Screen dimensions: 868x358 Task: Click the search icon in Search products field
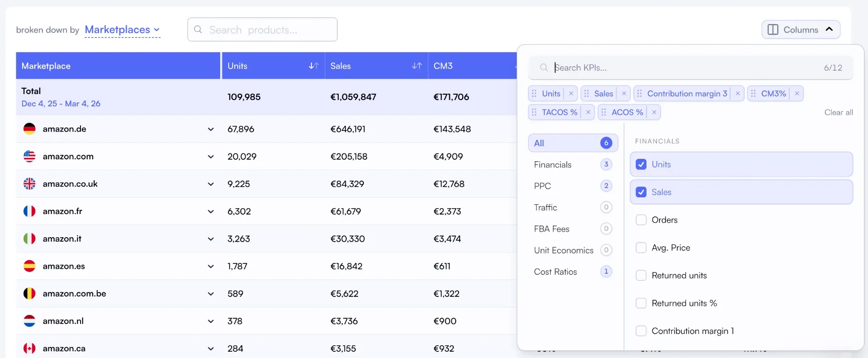coord(198,29)
